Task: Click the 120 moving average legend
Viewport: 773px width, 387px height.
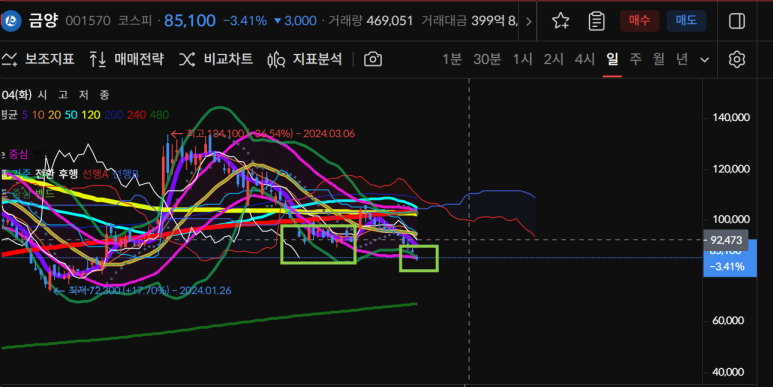Action: [x=91, y=115]
